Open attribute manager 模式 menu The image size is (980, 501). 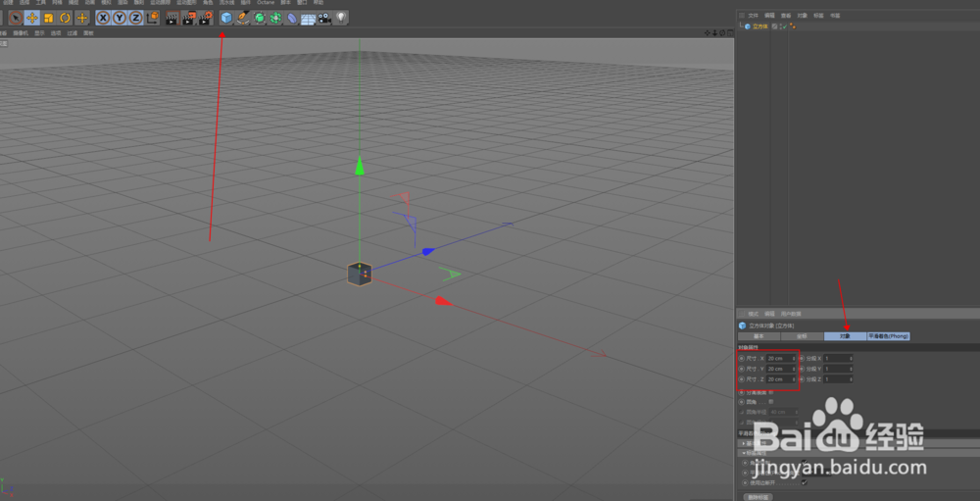(753, 314)
